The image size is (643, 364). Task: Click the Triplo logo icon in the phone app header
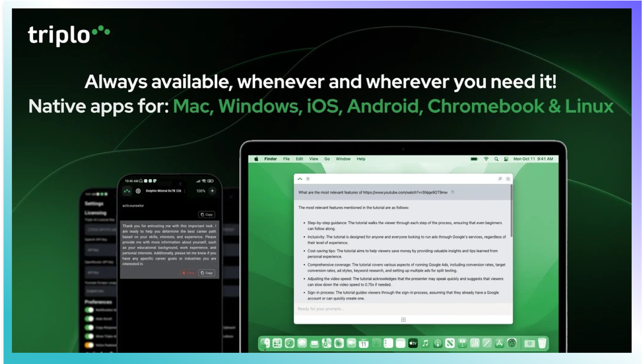[x=127, y=191]
